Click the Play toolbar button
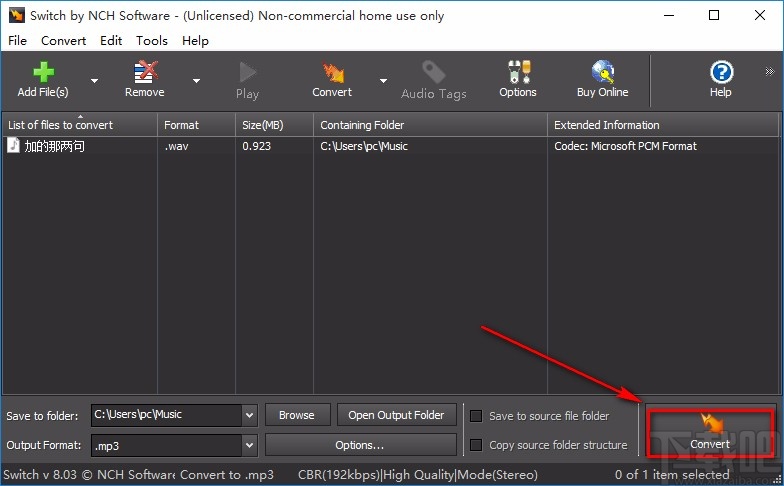Viewport: 784px width, 486px height. click(x=248, y=80)
